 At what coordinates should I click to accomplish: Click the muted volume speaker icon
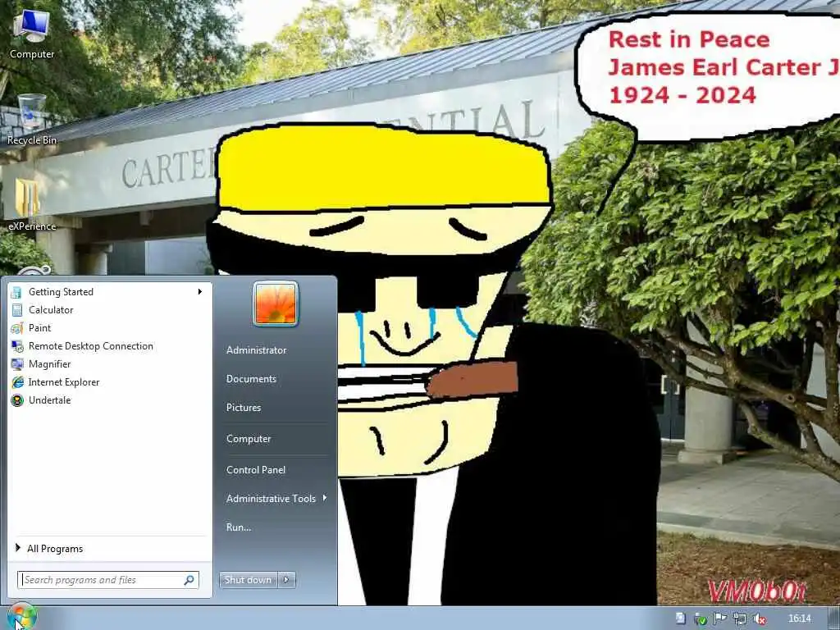(x=759, y=619)
